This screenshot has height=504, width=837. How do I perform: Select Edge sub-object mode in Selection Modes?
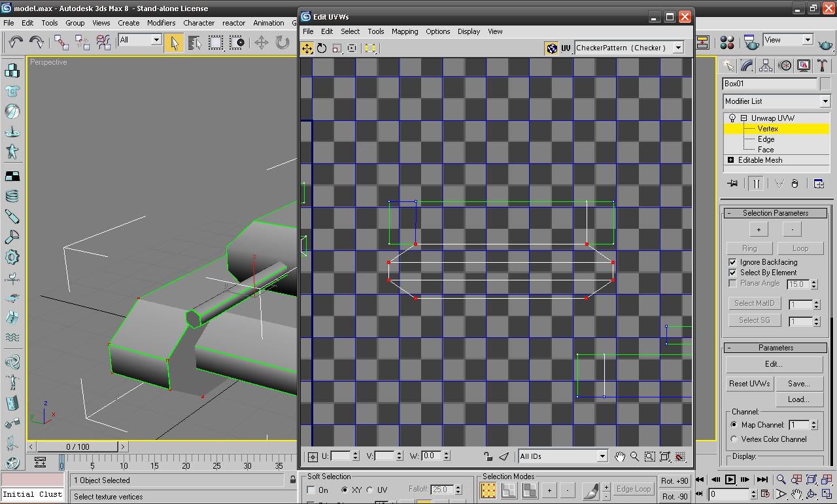(509, 490)
